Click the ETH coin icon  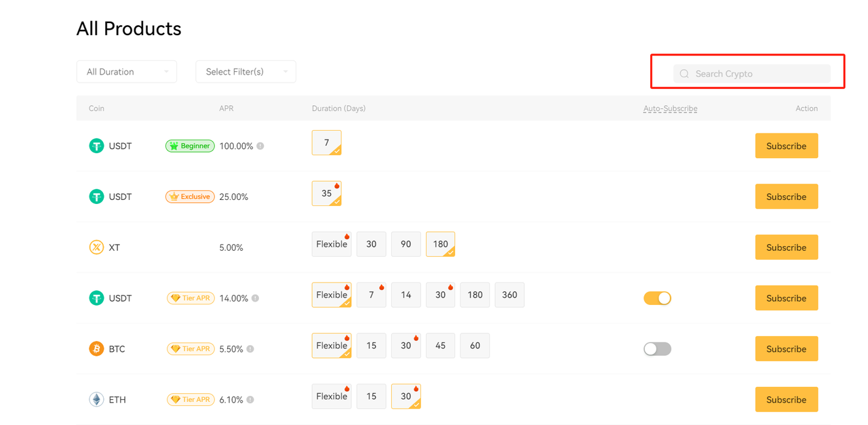coord(96,400)
